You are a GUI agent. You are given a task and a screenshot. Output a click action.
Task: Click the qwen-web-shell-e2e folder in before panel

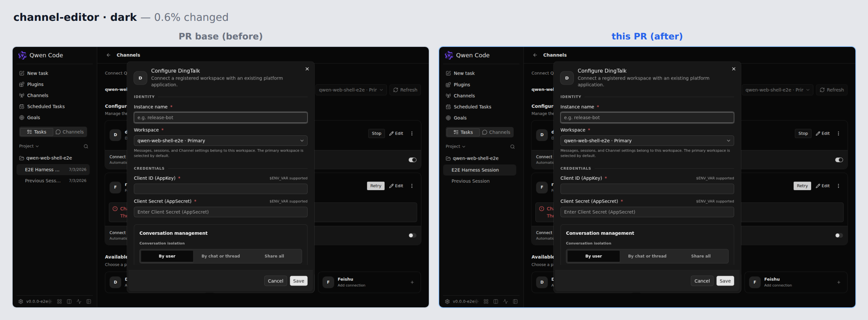[46, 158]
